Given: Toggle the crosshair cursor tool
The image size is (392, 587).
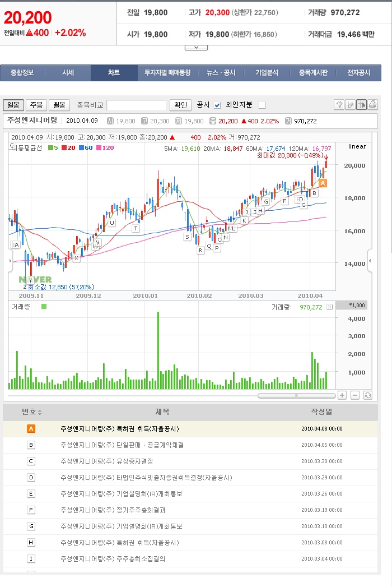Looking at the screenshot, I should [x=361, y=105].
